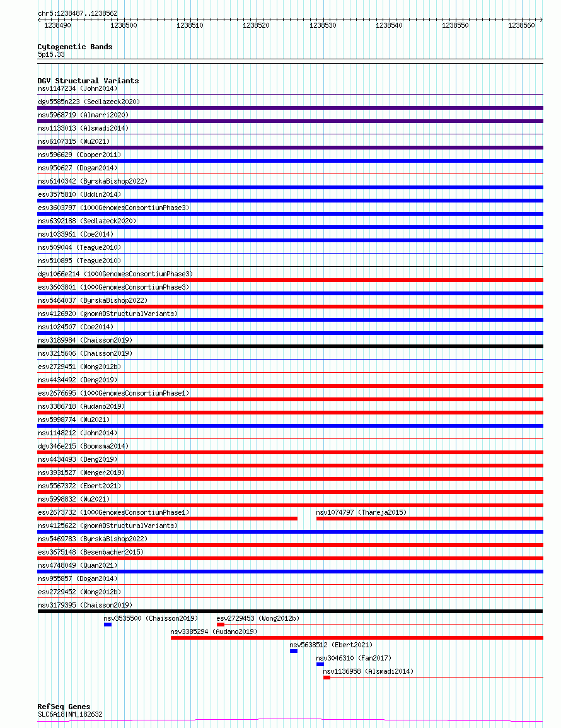
Task: Select the nsv6107315 (Wu2021) variant label
Action: pos(74,141)
